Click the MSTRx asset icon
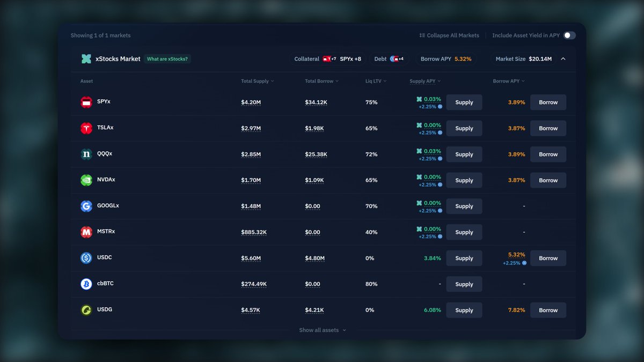Image resolution: width=644 pixels, height=362 pixels. [x=86, y=232]
